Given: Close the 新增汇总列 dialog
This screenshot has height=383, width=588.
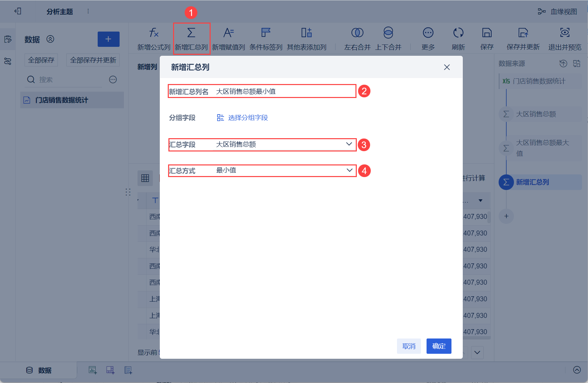Looking at the screenshot, I should [447, 67].
